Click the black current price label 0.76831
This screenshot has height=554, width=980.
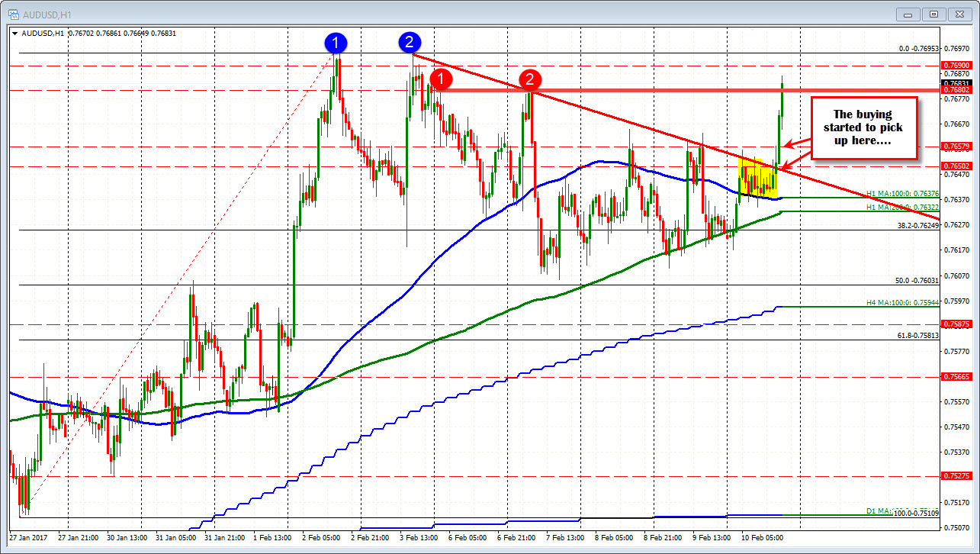956,83
